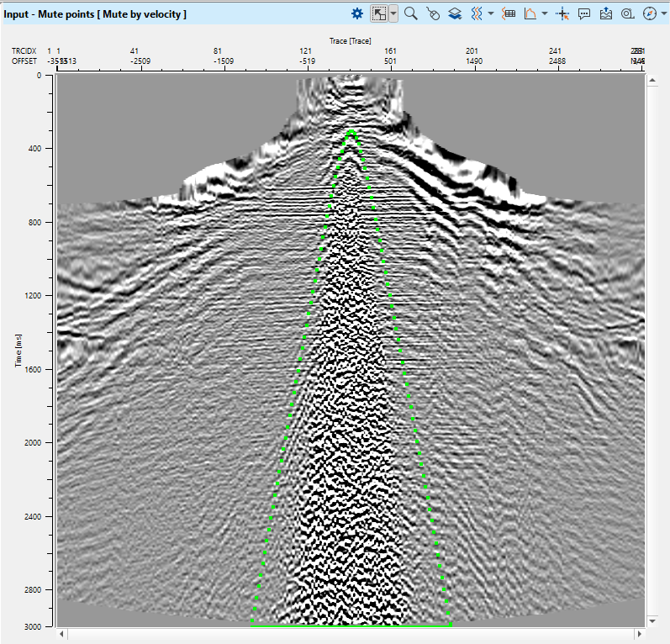
Task: Click the topmost green mute point
Action: click(351, 131)
